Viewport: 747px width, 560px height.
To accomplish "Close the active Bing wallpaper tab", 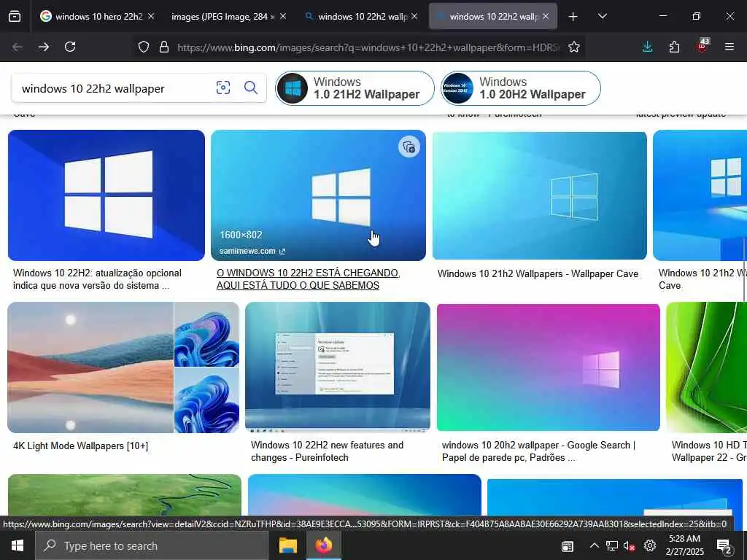I will pyautogui.click(x=546, y=16).
